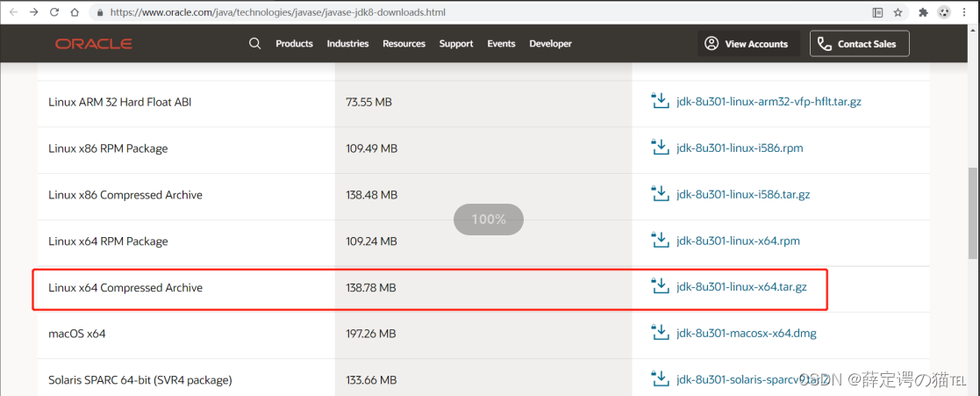Viewport: 980px width, 396px height.
Task: Click download icon for jdk-8u301-macosx-x64.dmg
Action: point(660,333)
